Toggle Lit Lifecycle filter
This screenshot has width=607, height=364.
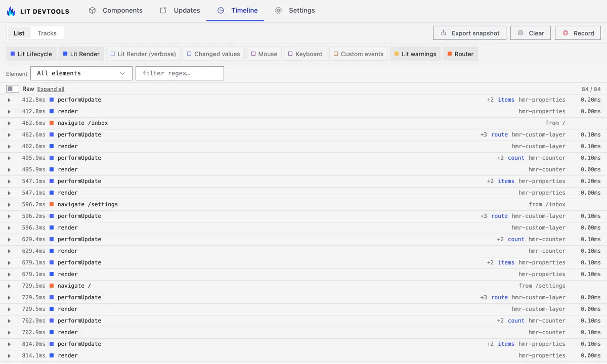pyautogui.click(x=31, y=54)
